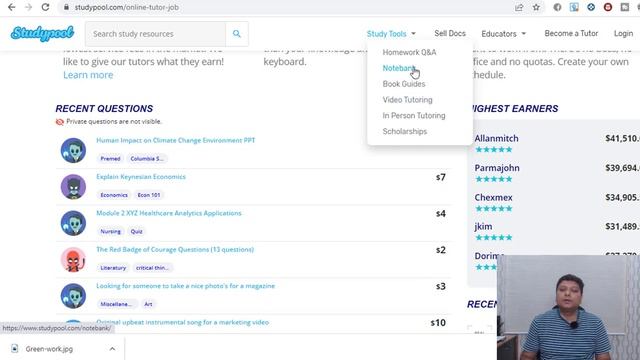Select In Person Tutoring menu item

click(x=414, y=116)
